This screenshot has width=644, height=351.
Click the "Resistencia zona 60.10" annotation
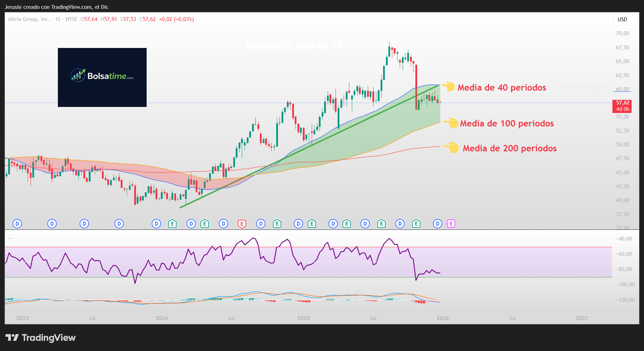point(294,45)
